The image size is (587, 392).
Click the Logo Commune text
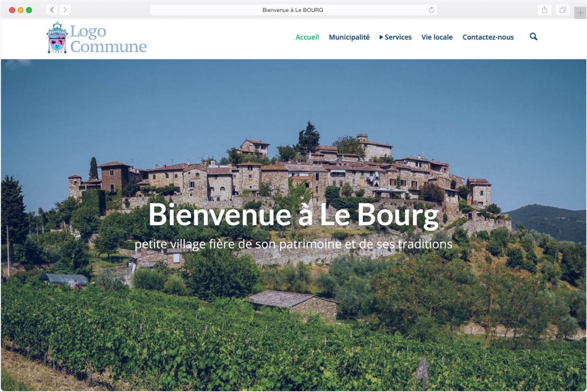coord(108,38)
